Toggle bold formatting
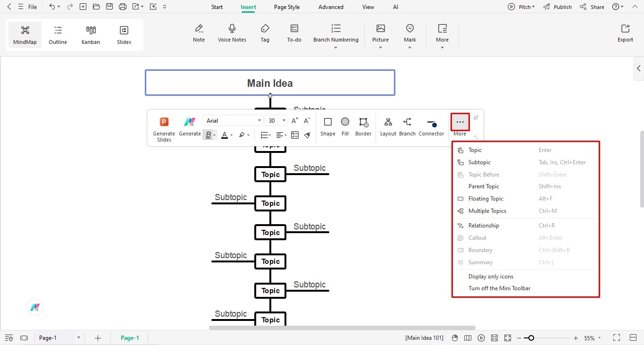The height and width of the screenshot is (345, 644). [x=208, y=135]
